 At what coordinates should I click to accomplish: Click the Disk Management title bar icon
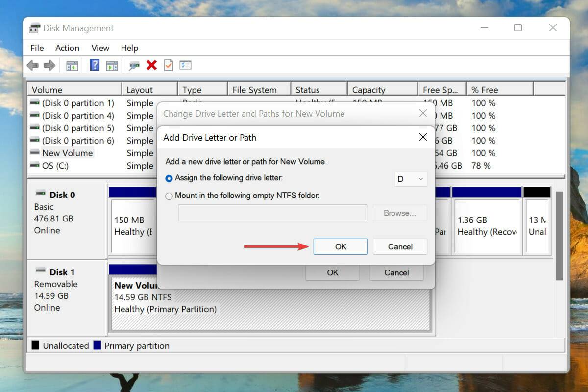tap(35, 28)
